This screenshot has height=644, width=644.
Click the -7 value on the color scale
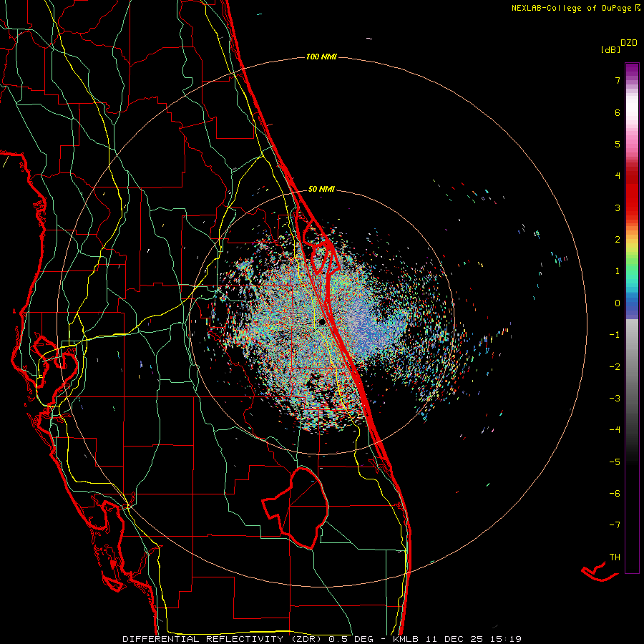click(x=615, y=525)
